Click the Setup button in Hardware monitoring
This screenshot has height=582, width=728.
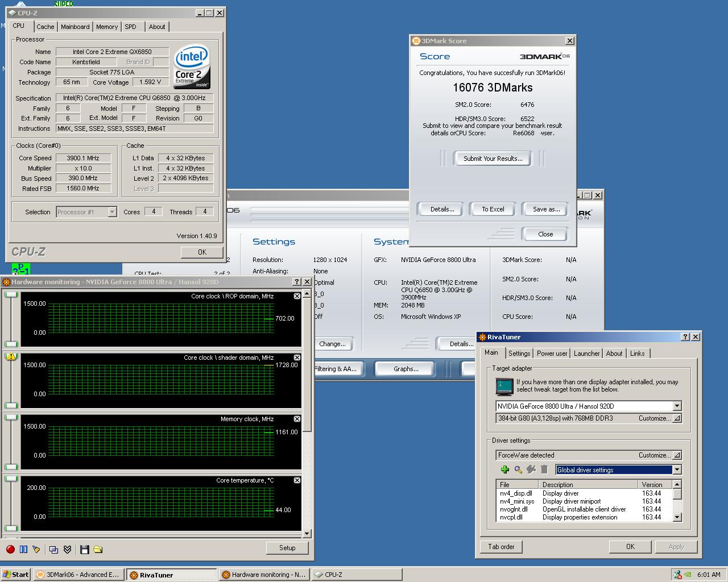(287, 548)
